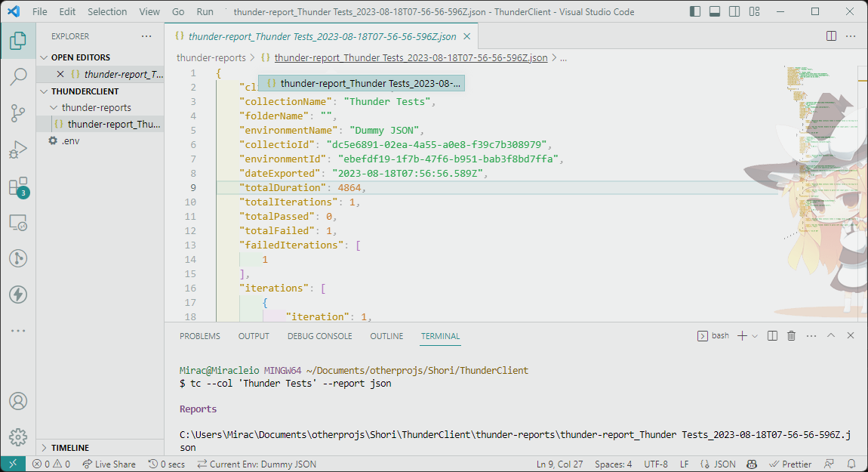The height and width of the screenshot is (472, 868).
Task: Click Ln 9, Col 27 cursor position
Action: (559, 464)
